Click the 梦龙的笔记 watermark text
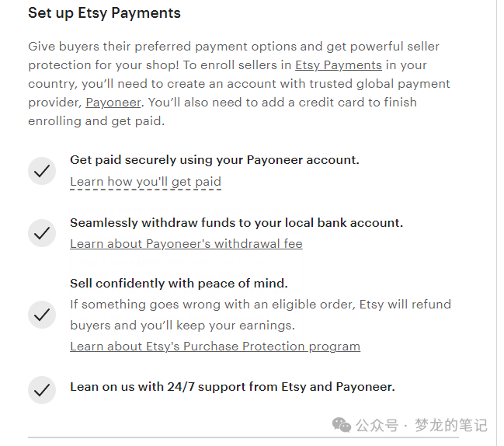The width and height of the screenshot is (504, 446). pyautogui.click(x=451, y=426)
